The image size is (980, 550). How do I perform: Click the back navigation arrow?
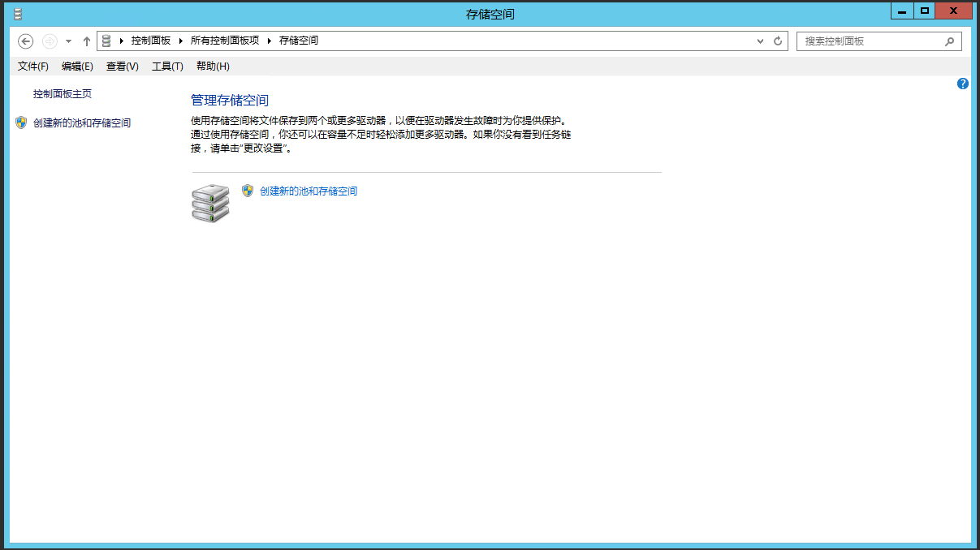coord(25,41)
